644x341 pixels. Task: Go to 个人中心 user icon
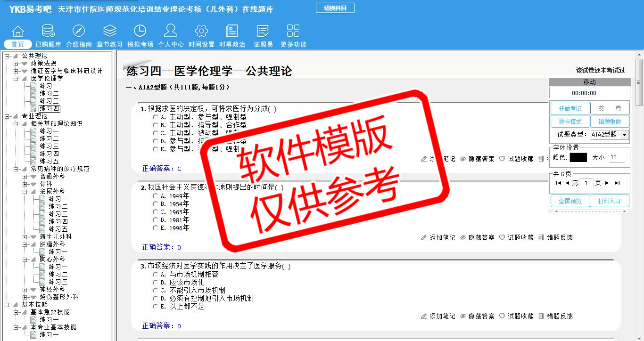point(171,32)
